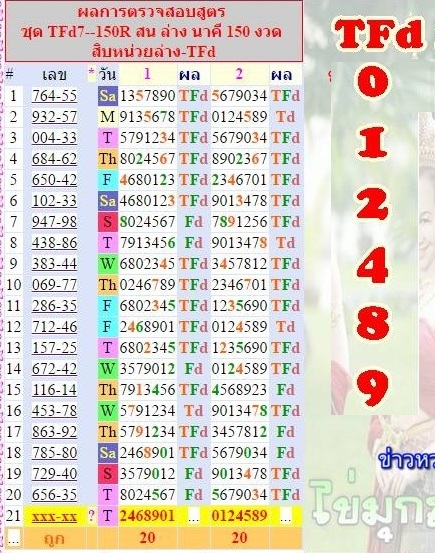Click 9135678 in row 2

pyautogui.click(x=147, y=117)
